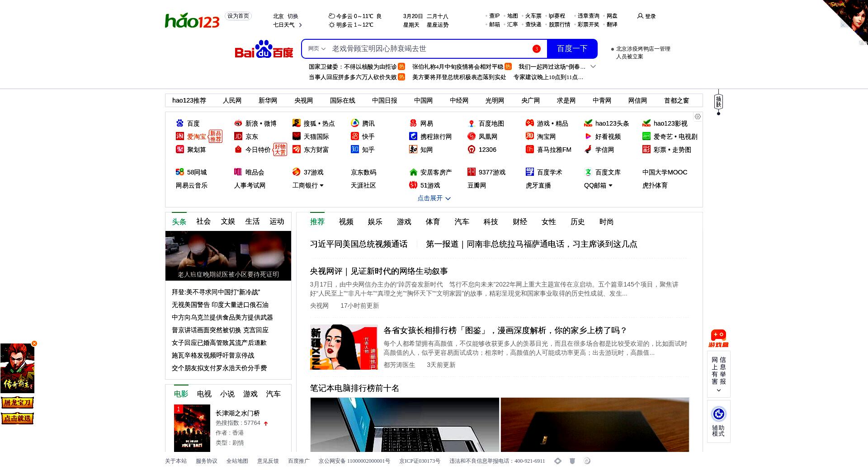Open 京东 JD icon
This screenshot has height=470, width=868.
[238, 136]
